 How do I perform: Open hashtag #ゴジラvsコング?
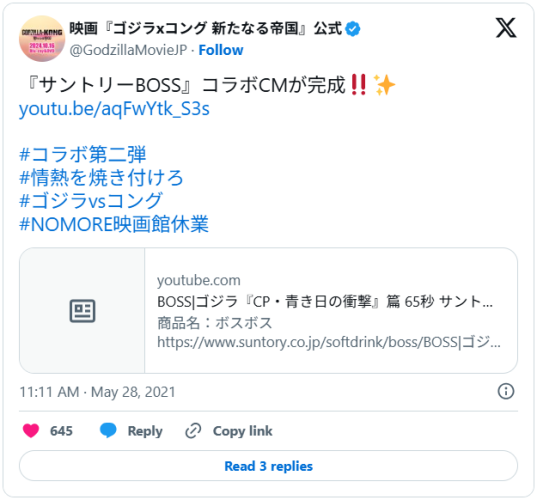coord(91,201)
